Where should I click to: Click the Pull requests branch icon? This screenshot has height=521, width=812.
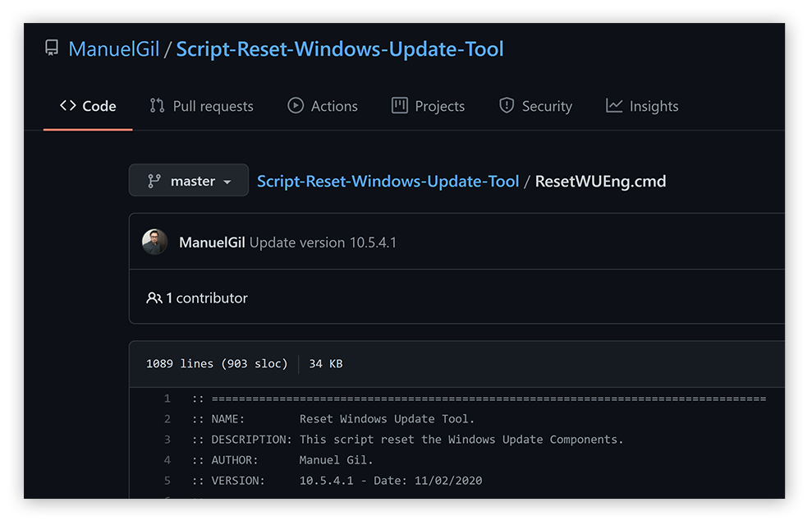pyautogui.click(x=156, y=105)
